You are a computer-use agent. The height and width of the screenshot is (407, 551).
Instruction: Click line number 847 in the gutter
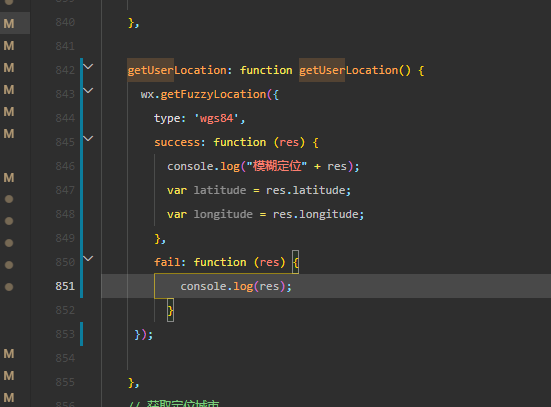pos(65,190)
